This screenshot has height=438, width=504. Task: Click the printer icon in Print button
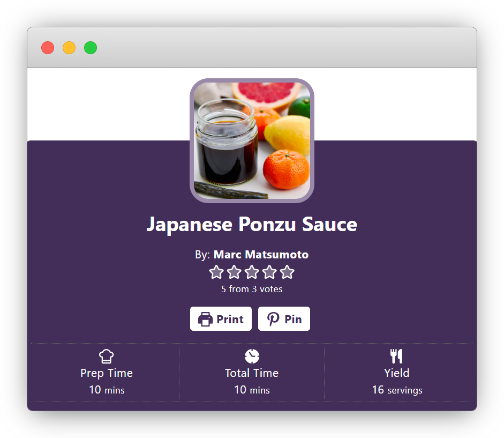205,319
